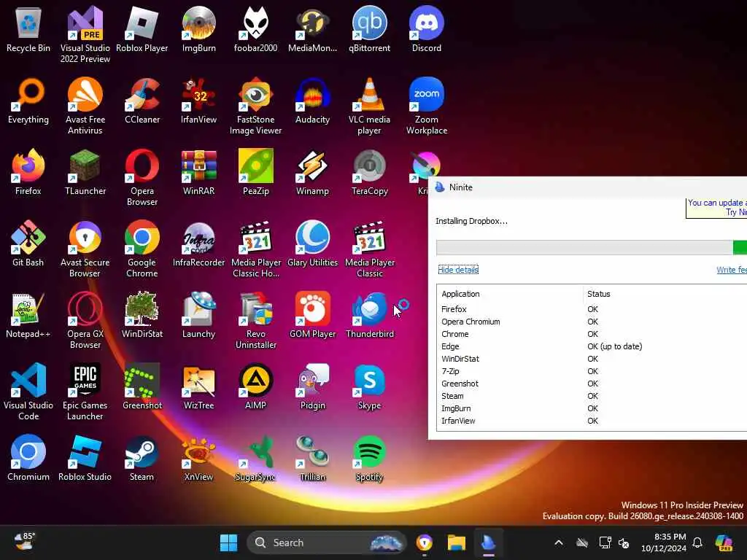Select Avast Free Antivirus icon
747x560 pixels.
pyautogui.click(x=85, y=106)
